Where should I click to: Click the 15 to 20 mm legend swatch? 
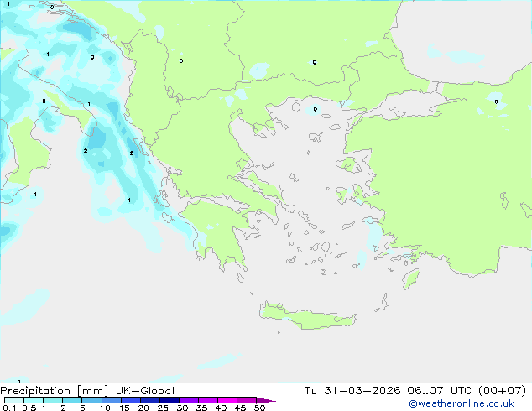[130, 400]
